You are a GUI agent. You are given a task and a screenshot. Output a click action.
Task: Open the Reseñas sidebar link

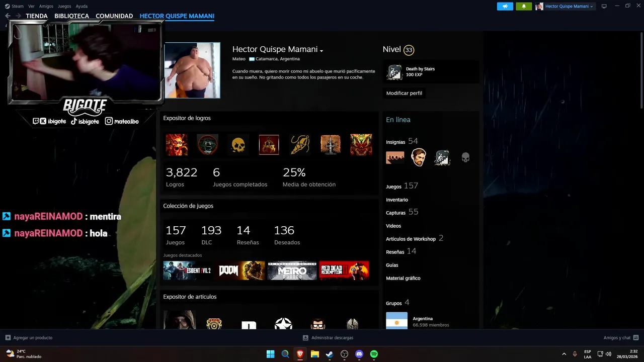tap(395, 252)
